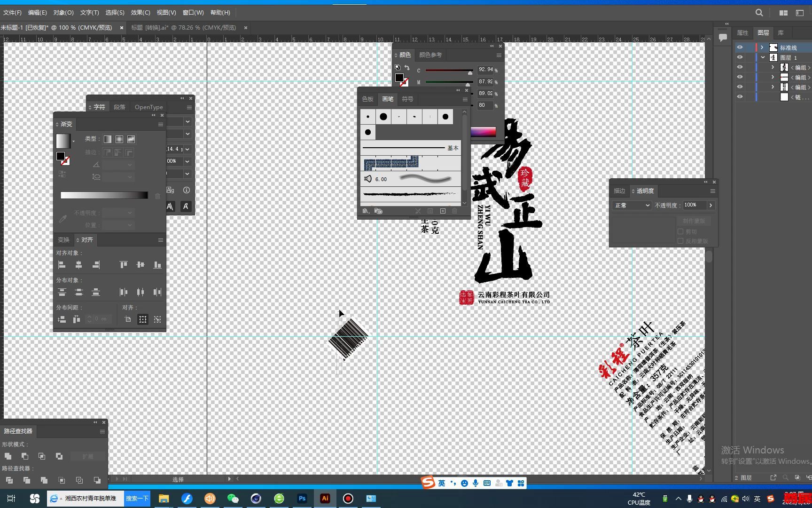
Task: Select radial gradient type icon
Action: click(x=119, y=139)
